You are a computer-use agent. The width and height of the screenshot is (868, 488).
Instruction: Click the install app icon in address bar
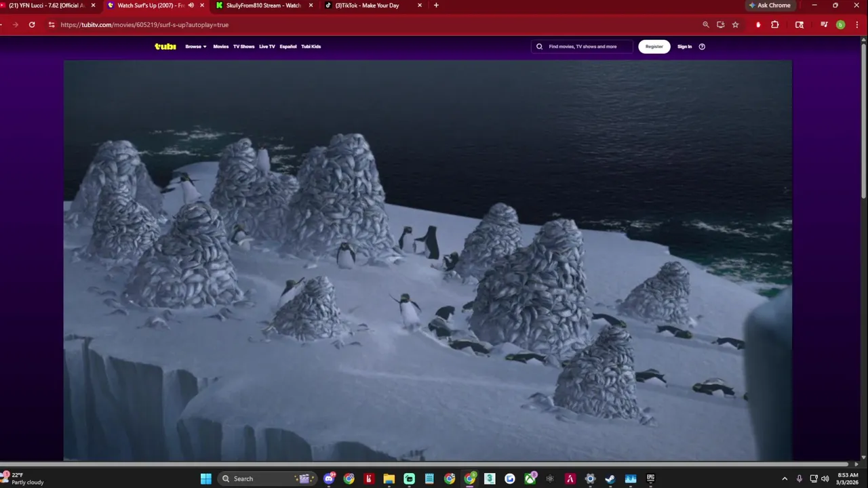(720, 24)
